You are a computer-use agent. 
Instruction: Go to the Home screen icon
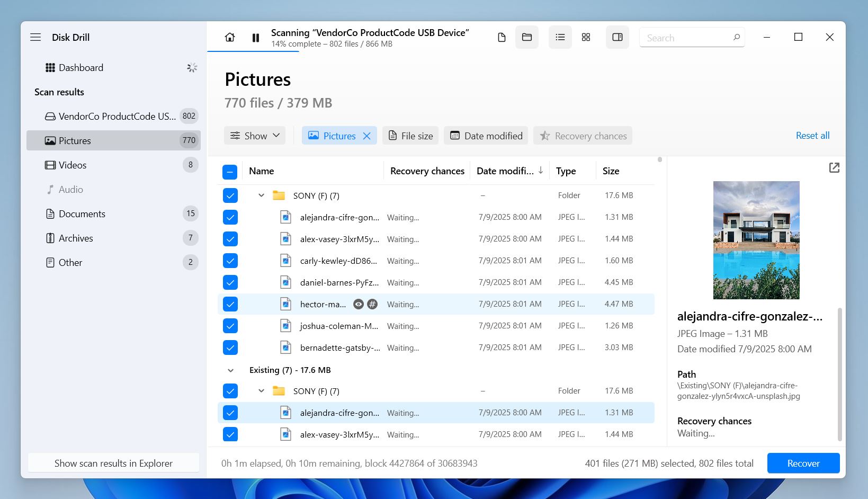(230, 37)
